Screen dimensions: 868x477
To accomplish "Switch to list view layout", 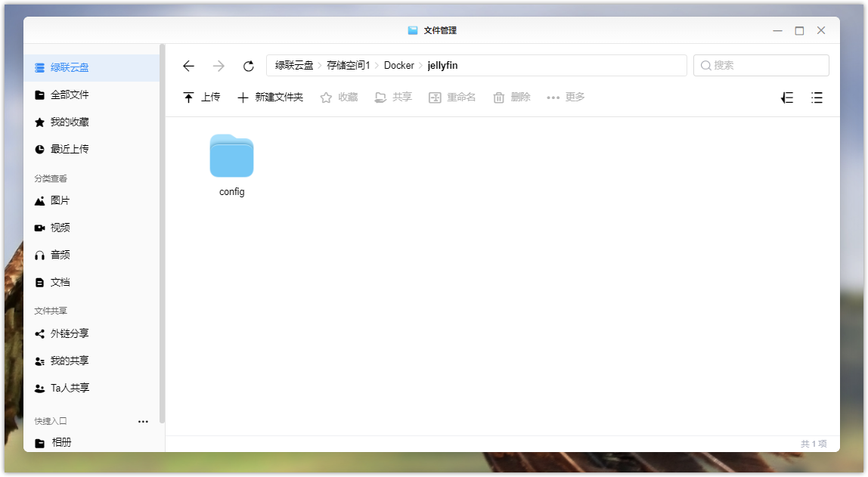I will (817, 98).
